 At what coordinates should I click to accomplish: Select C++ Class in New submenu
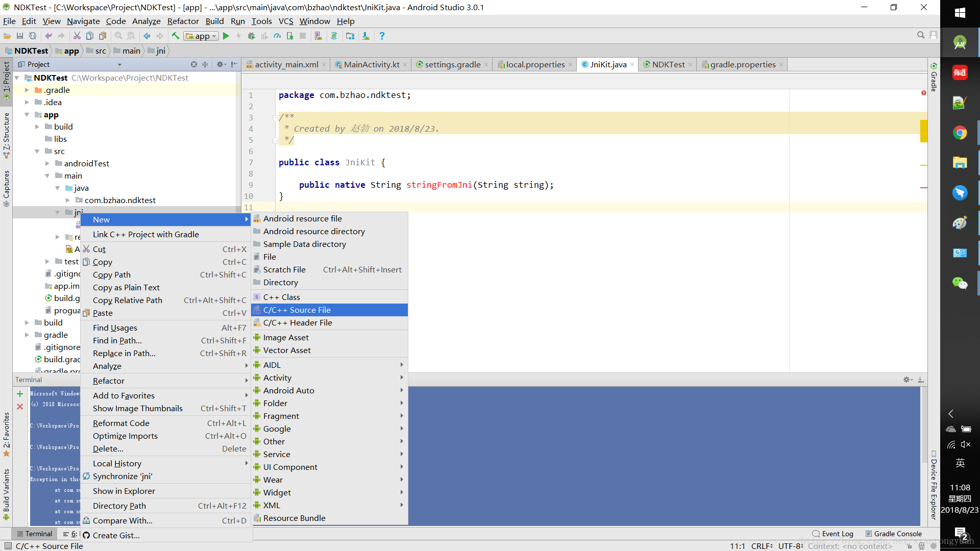coord(330,297)
